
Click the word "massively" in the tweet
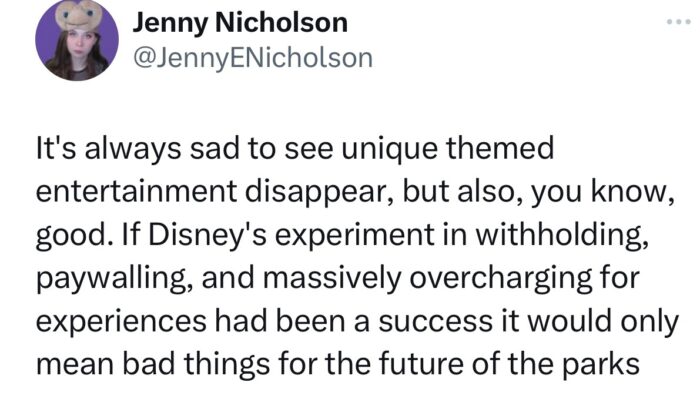(333, 279)
